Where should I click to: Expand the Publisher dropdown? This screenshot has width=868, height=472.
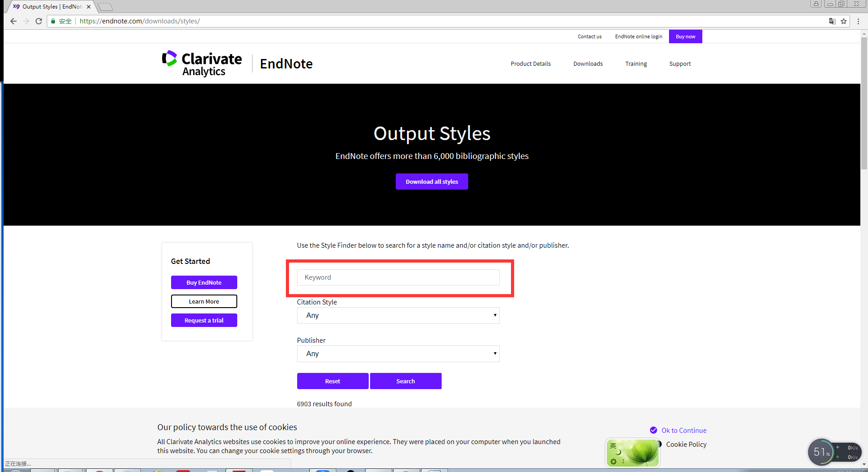tap(398, 354)
